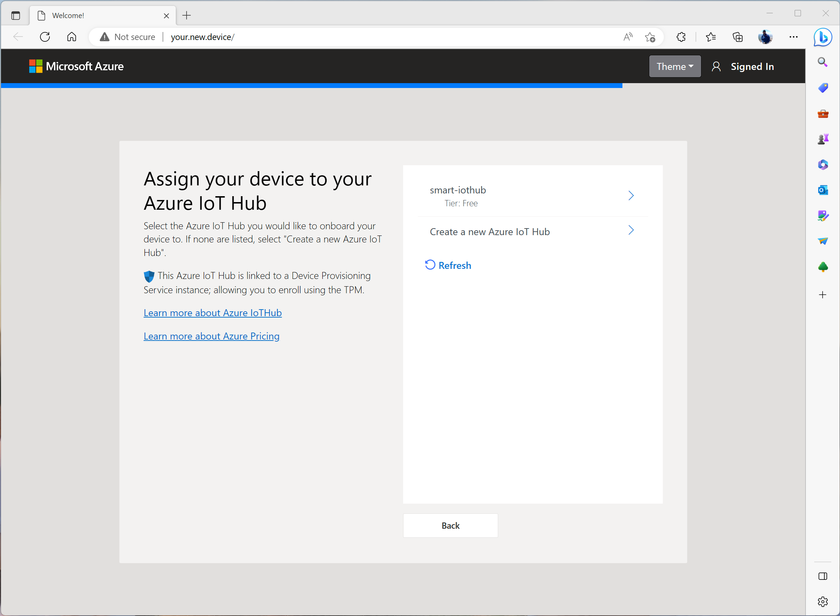840x616 pixels.
Task: Toggle the vertical tabs button
Action: pos(16,15)
